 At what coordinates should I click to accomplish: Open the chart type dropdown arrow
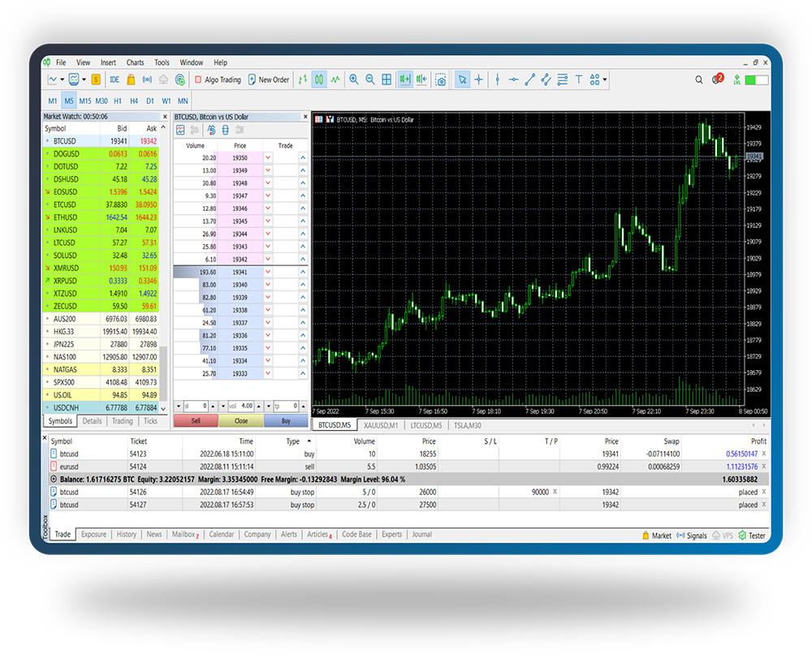click(63, 80)
